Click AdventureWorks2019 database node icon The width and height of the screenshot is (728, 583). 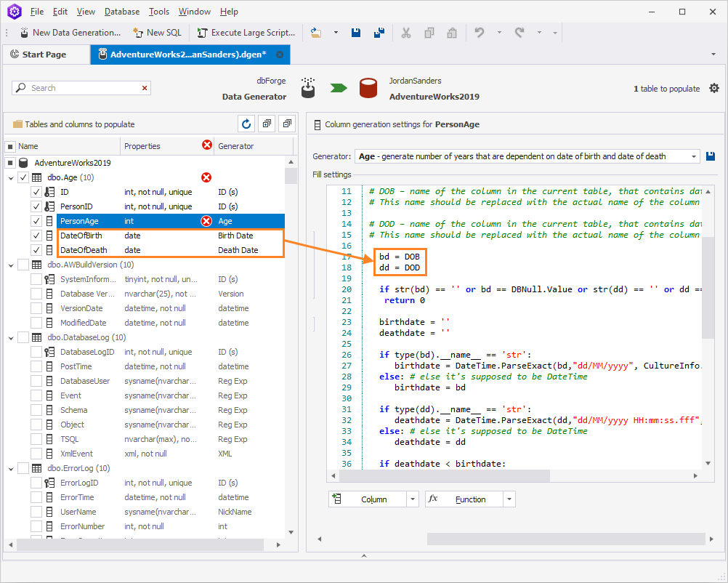[23, 163]
